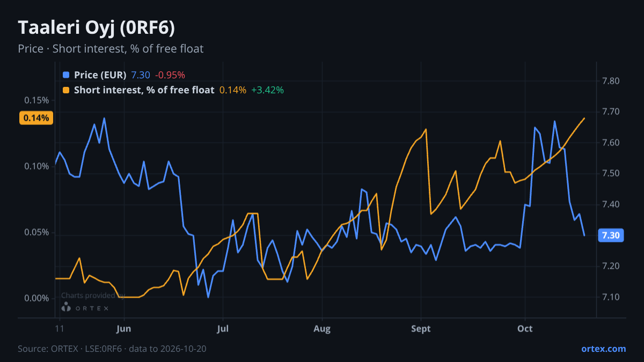Toggle the 'Short interest, % of free float' legend label
Viewport: 644px width, 362px height.
tap(144, 90)
